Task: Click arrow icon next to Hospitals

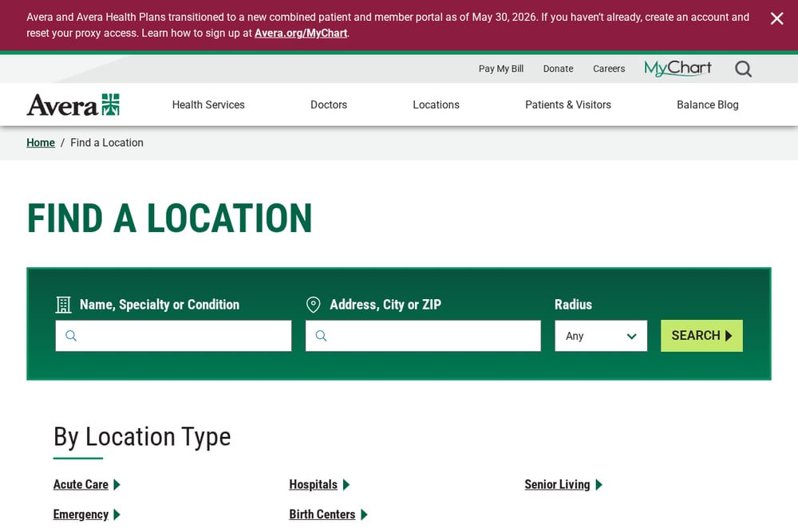Action: pos(346,485)
